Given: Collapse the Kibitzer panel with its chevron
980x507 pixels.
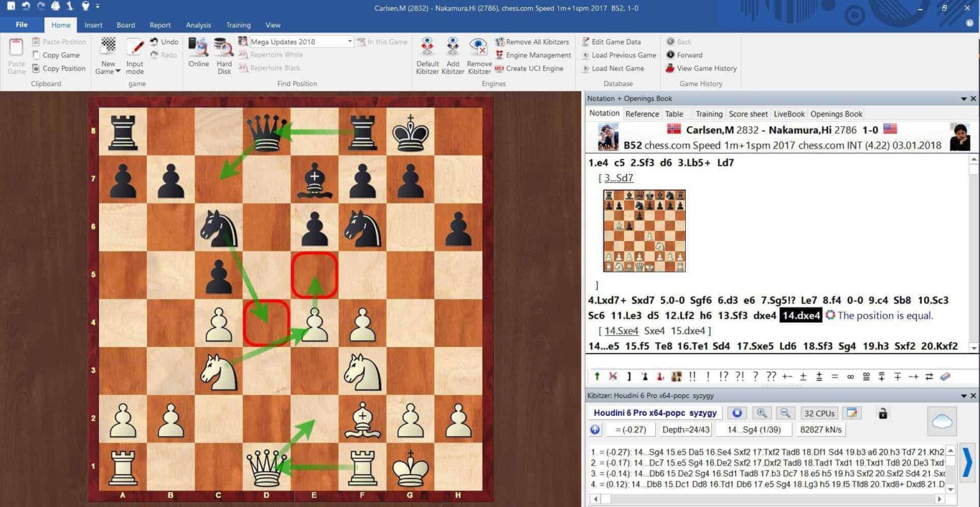Looking at the screenshot, I should (964, 395).
